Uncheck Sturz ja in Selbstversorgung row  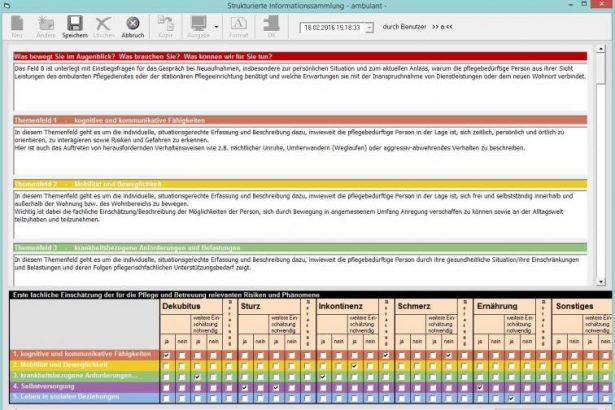(244, 388)
